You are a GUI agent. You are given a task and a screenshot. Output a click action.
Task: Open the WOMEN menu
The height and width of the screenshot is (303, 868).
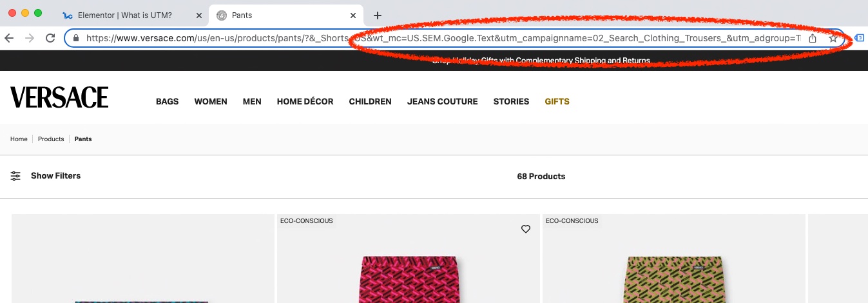(x=211, y=101)
